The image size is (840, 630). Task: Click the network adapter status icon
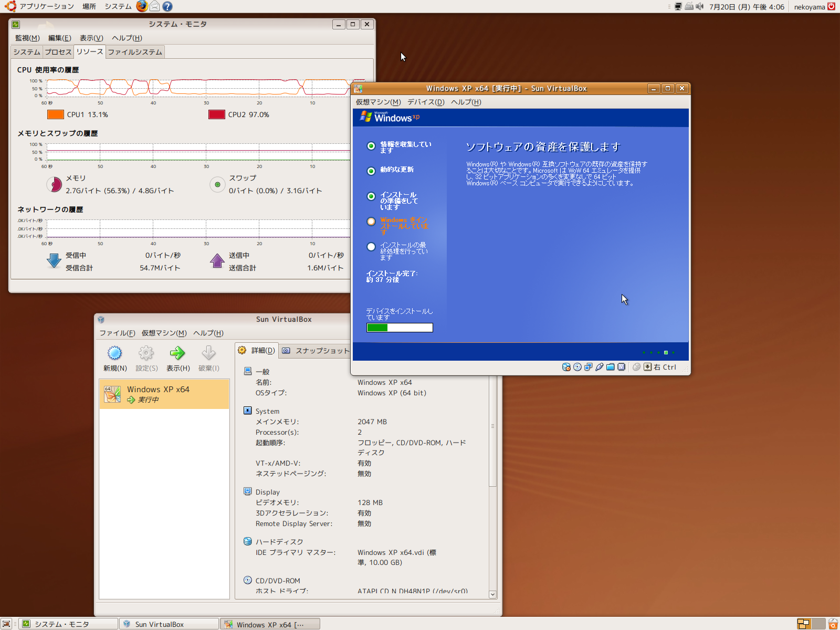tap(588, 367)
